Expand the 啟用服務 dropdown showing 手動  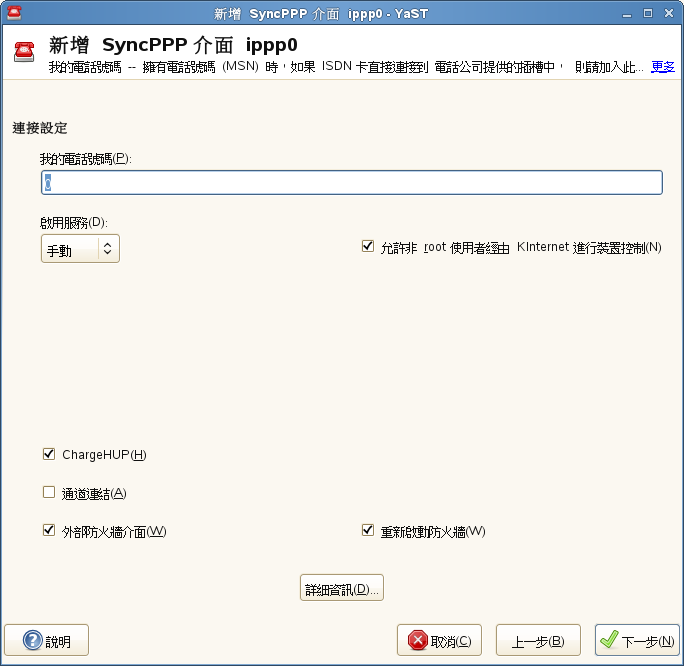tap(80, 249)
